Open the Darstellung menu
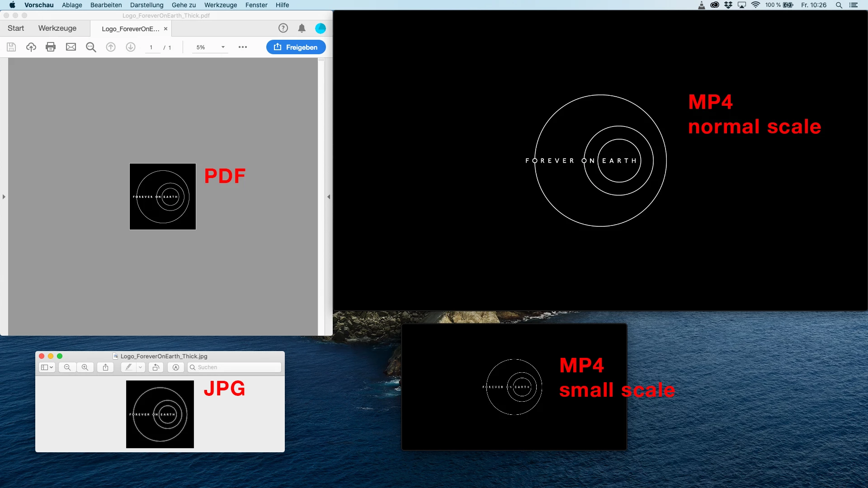Image resolution: width=868 pixels, height=488 pixels. [x=146, y=5]
